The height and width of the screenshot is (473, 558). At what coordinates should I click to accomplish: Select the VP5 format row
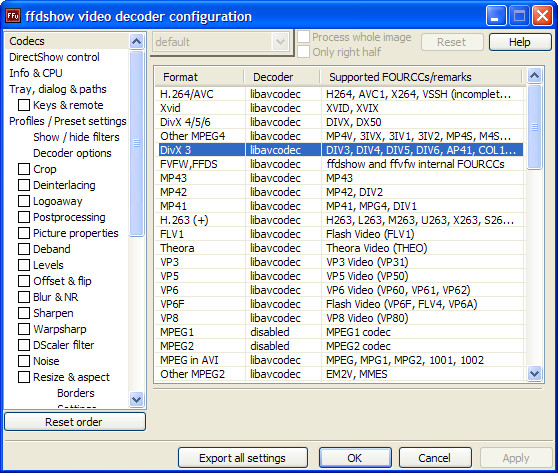[341, 276]
